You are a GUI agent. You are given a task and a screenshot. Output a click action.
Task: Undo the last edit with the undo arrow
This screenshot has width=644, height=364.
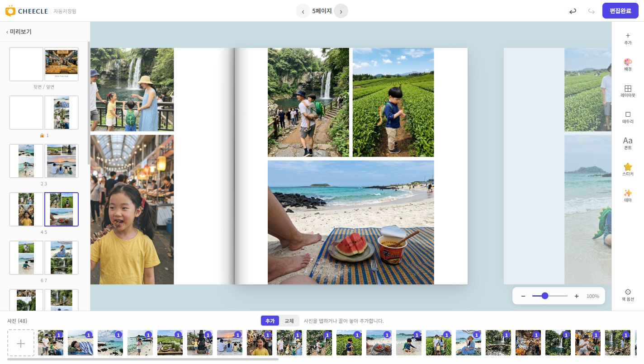573,11
